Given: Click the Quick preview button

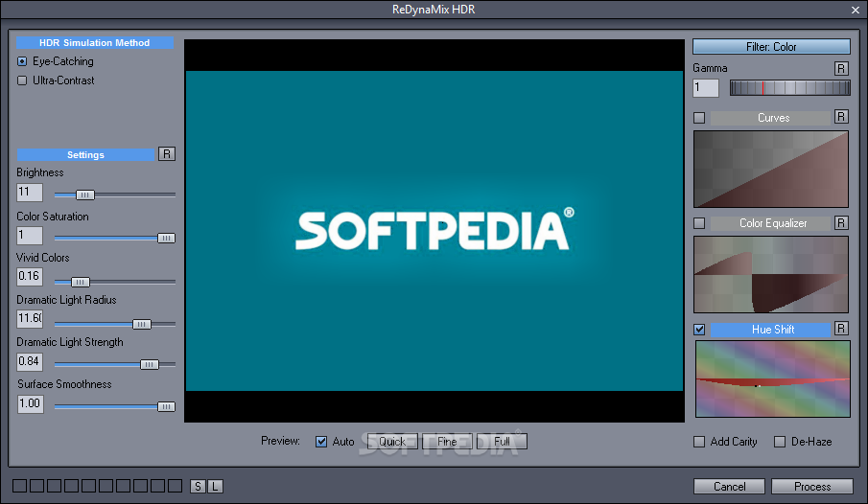Looking at the screenshot, I should tap(392, 442).
